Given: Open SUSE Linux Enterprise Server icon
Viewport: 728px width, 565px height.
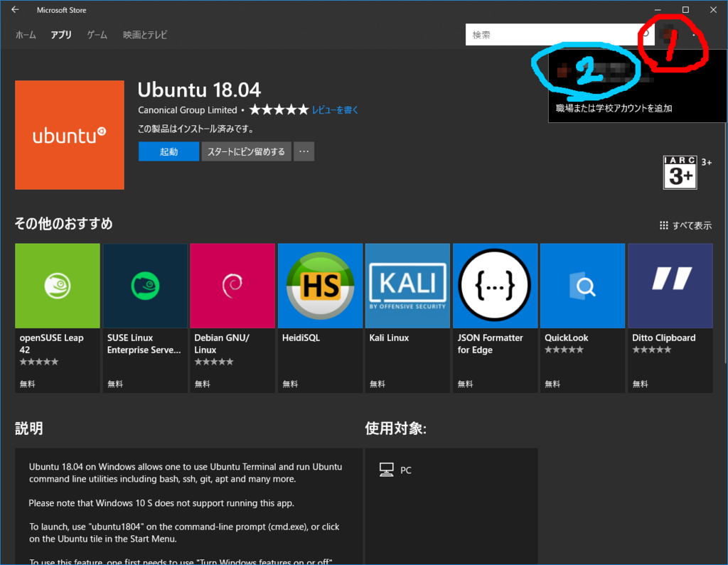Looking at the screenshot, I should (x=145, y=286).
